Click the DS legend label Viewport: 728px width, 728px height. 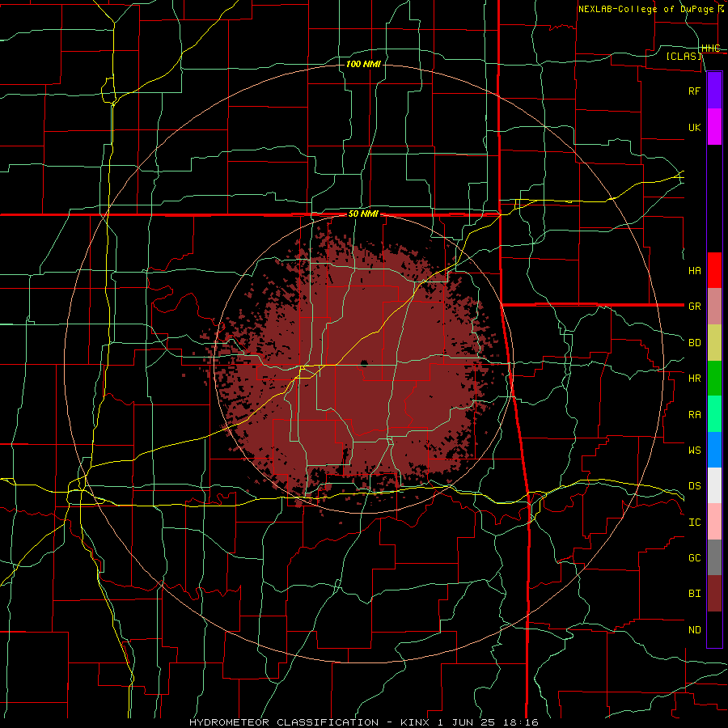point(695,486)
